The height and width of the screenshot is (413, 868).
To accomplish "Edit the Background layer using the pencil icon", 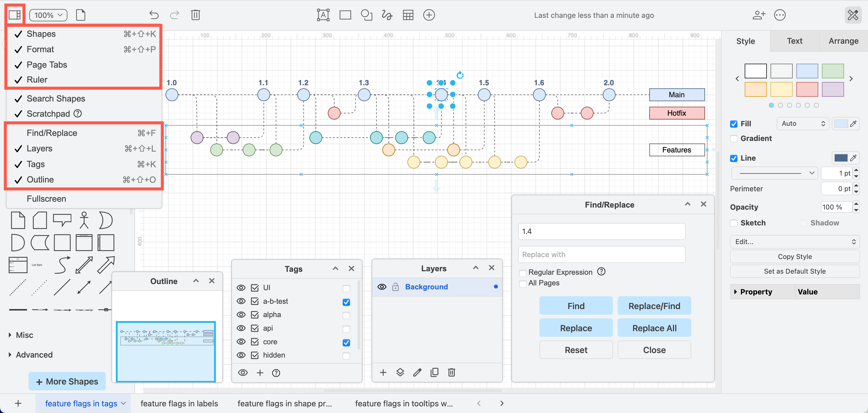I will point(417,372).
